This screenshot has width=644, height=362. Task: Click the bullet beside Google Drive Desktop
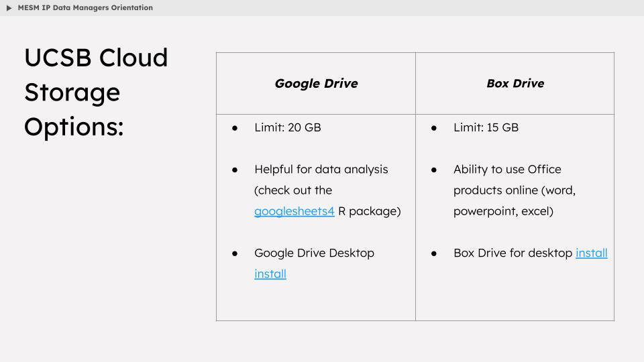point(235,253)
